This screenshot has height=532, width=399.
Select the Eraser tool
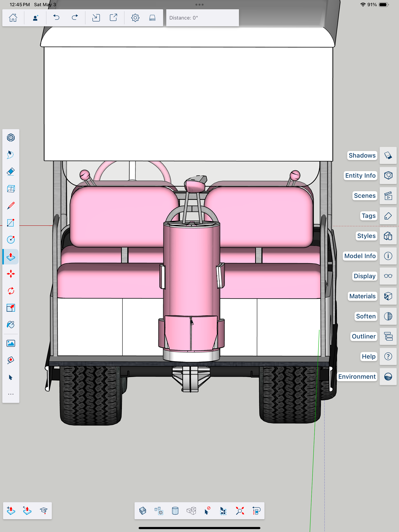11,171
